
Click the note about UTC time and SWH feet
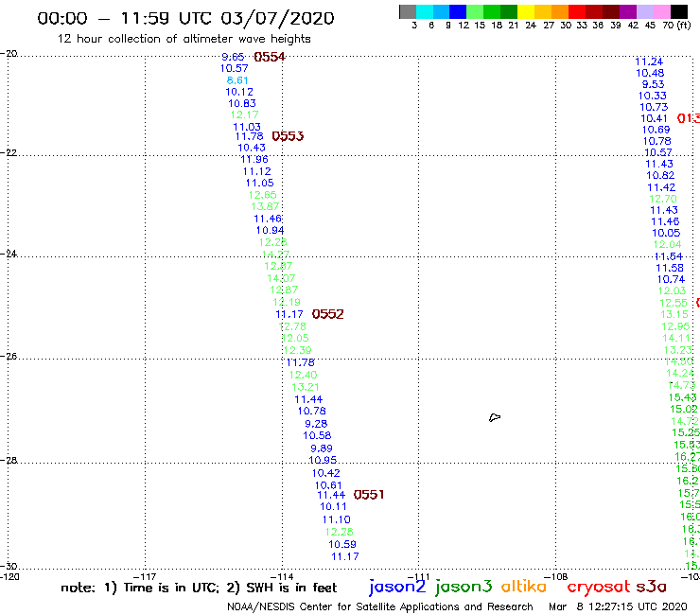(199, 588)
